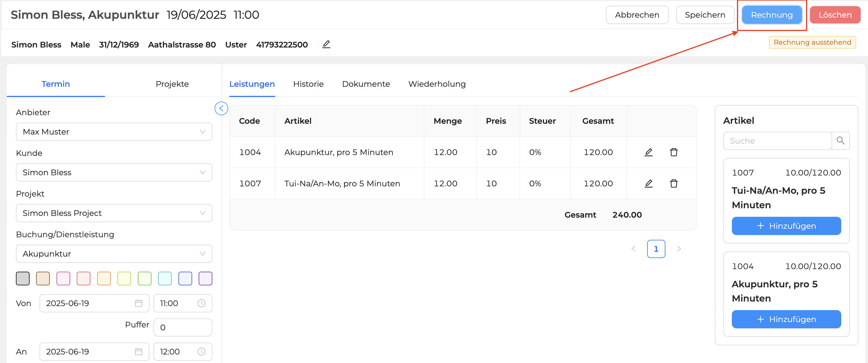868x363 pixels.
Task: Add Tui-Na/An-Mo article via Hinzufügen
Action: (786, 226)
